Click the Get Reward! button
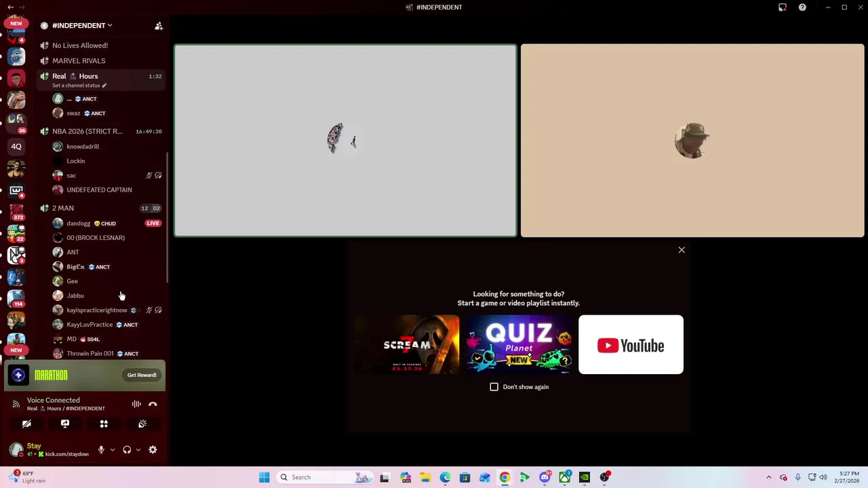The height and width of the screenshot is (488, 868). pyautogui.click(x=142, y=375)
